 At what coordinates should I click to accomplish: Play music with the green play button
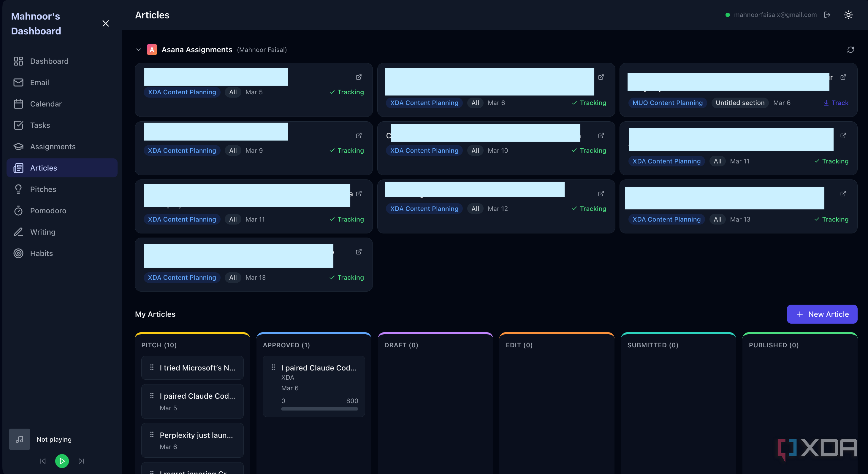(62, 461)
